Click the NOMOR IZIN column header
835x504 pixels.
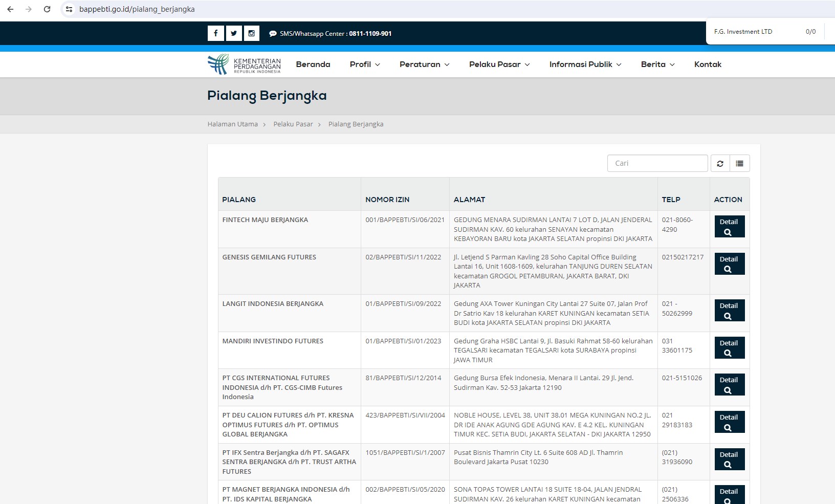pyautogui.click(x=387, y=200)
